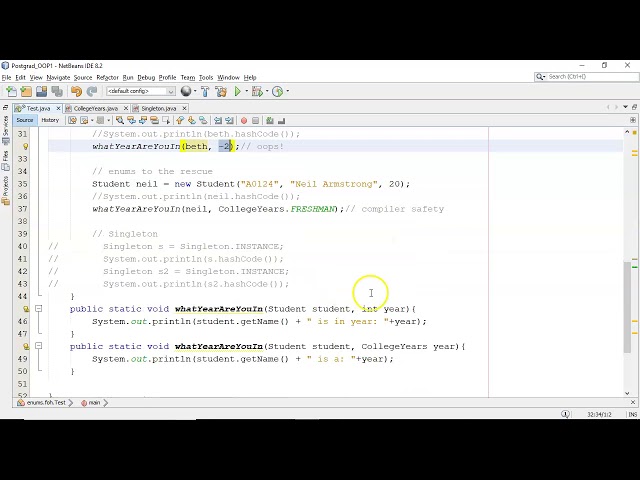Click the New File toolbar icon
640x480 pixels.
[11, 91]
